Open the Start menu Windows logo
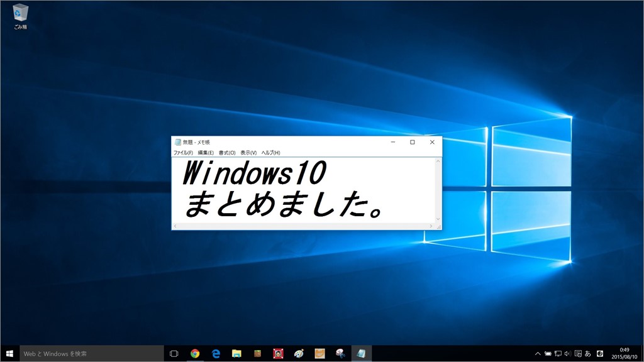This screenshot has height=362, width=644. [x=9, y=353]
